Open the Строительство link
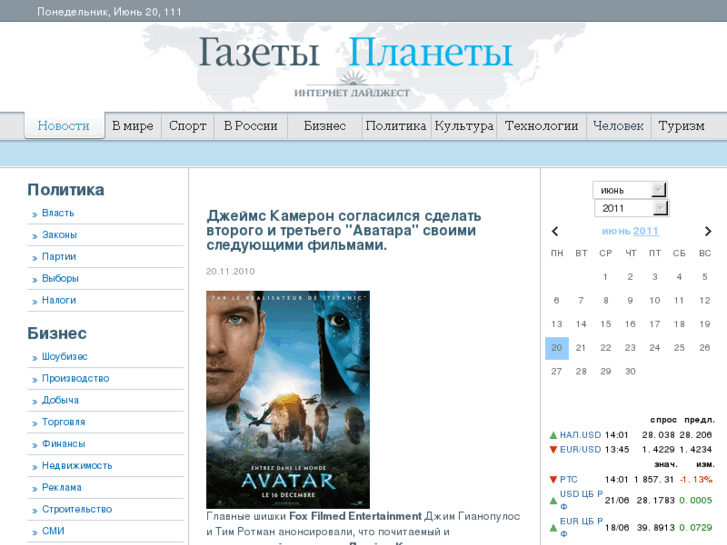The image size is (727, 545). tap(77, 509)
